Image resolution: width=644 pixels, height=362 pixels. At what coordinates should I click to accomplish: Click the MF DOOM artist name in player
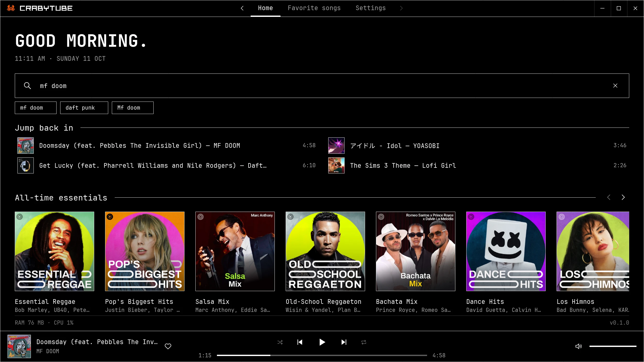(48, 351)
